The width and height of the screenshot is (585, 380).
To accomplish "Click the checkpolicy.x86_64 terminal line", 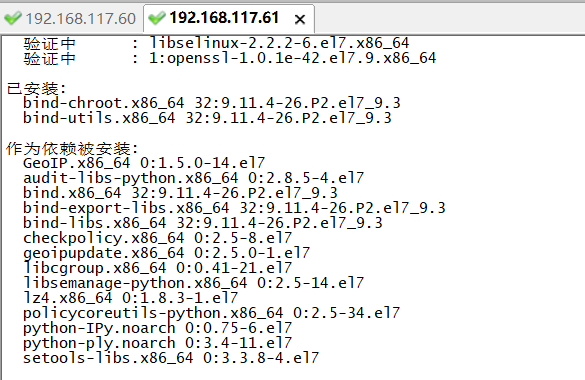I will pyautogui.click(x=157, y=238).
